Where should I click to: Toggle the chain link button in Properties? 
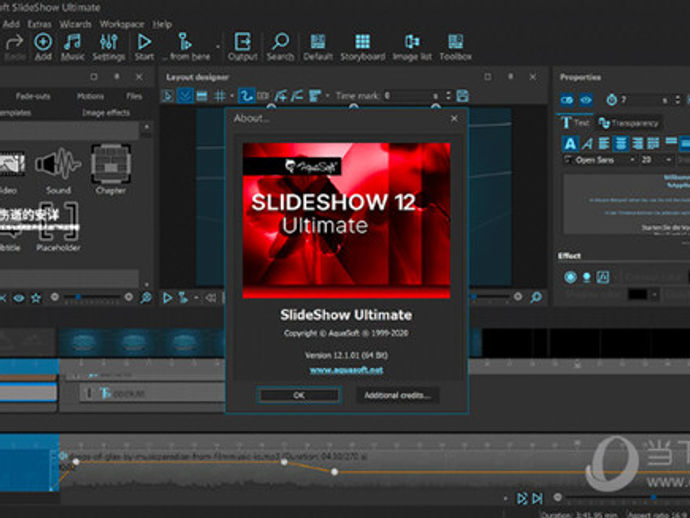tap(567, 100)
